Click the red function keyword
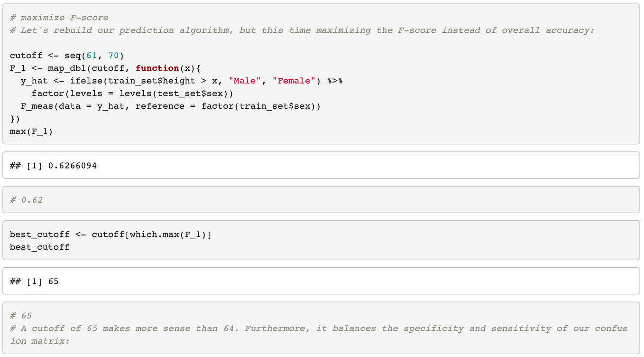Viewport: 644px width, 357px height. [157, 68]
